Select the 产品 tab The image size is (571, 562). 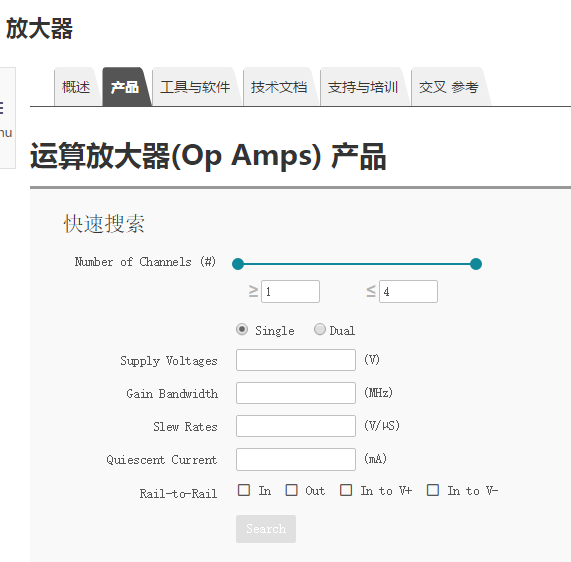point(125,87)
